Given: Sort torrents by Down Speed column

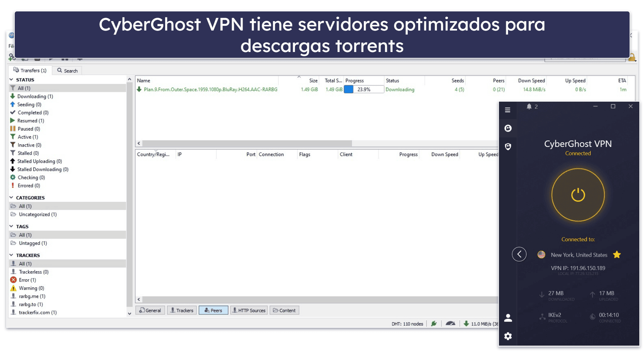Looking at the screenshot, I should coord(527,81).
